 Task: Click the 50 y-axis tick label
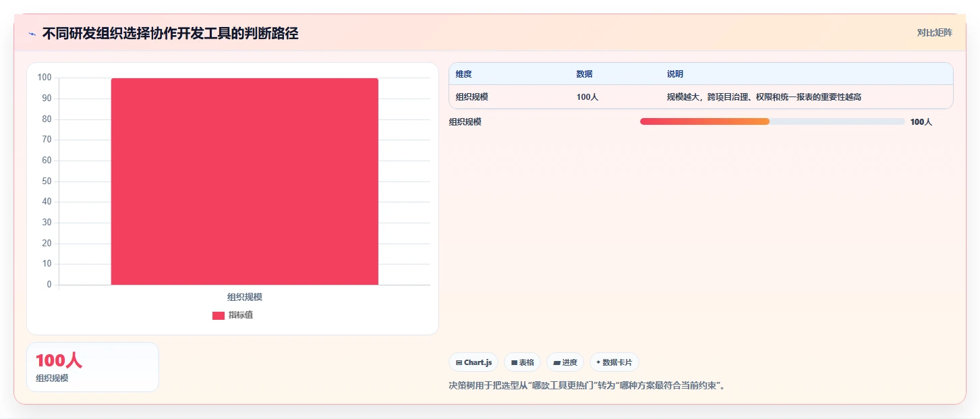(47, 181)
